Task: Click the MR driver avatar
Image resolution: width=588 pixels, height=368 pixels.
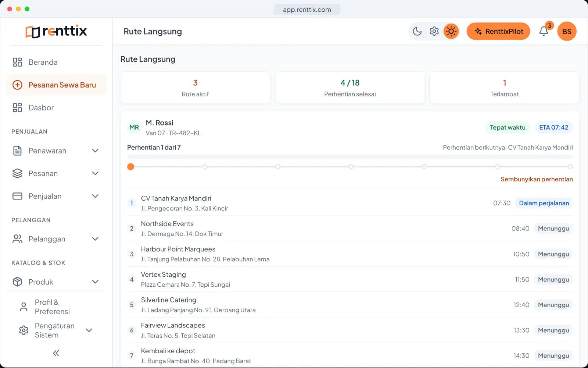Action: click(134, 127)
